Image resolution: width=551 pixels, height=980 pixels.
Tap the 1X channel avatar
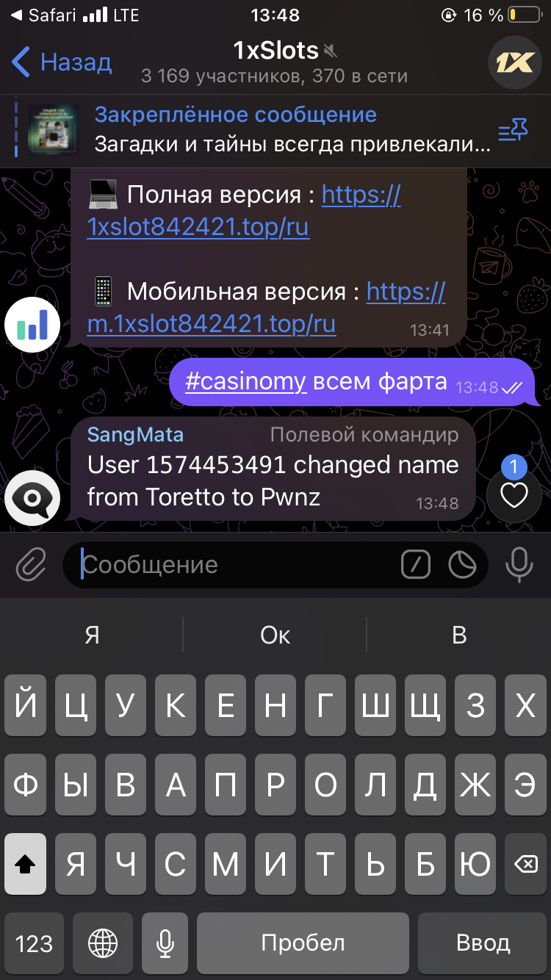(515, 62)
